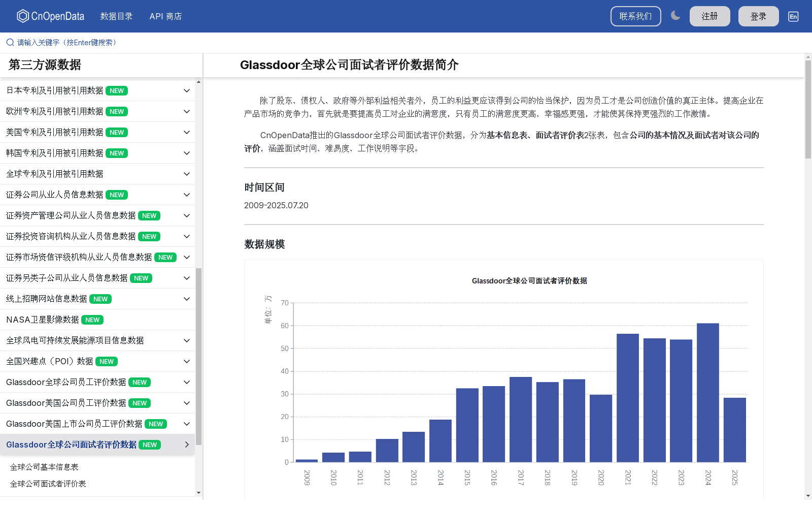
Task: Click the CnOpenData logo
Action: pyautogui.click(x=50, y=16)
